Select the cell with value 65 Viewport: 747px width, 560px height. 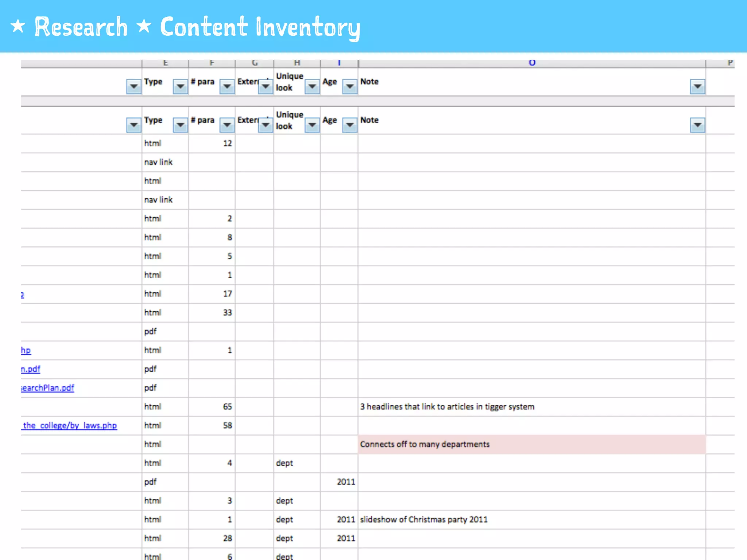pos(212,407)
